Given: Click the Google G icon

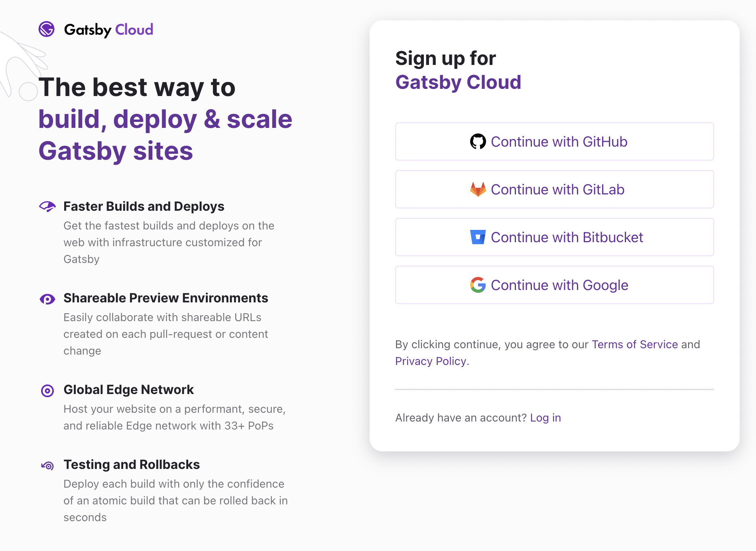Looking at the screenshot, I should click(478, 285).
